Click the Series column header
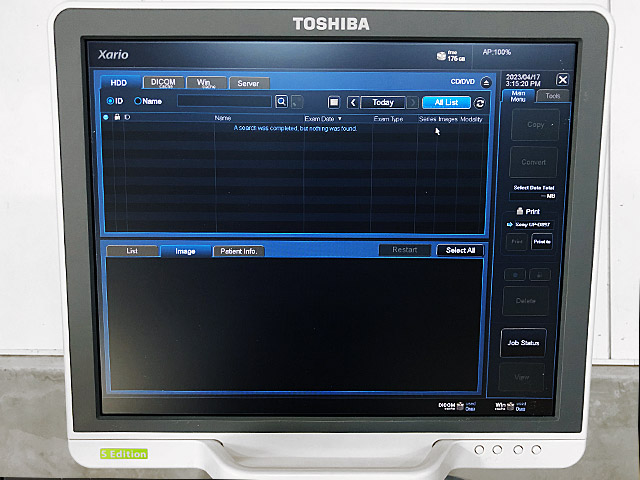Screen dimensions: 640x480 427,119
